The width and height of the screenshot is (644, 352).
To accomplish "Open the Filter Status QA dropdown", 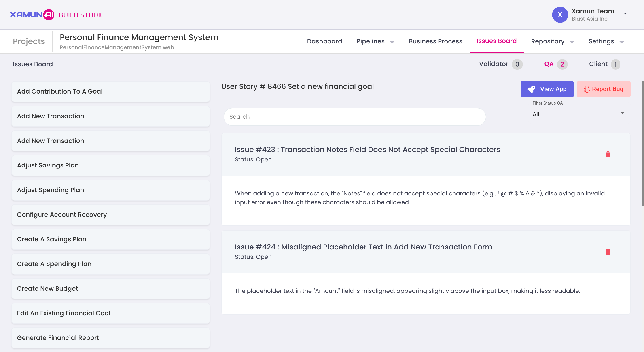I will (578, 114).
